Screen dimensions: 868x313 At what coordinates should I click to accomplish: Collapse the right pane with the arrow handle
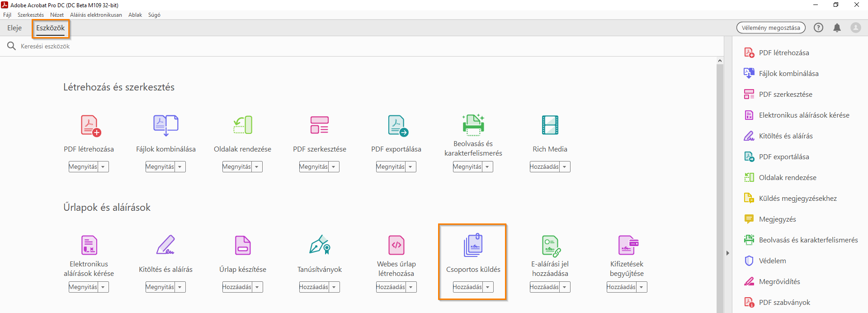click(728, 253)
